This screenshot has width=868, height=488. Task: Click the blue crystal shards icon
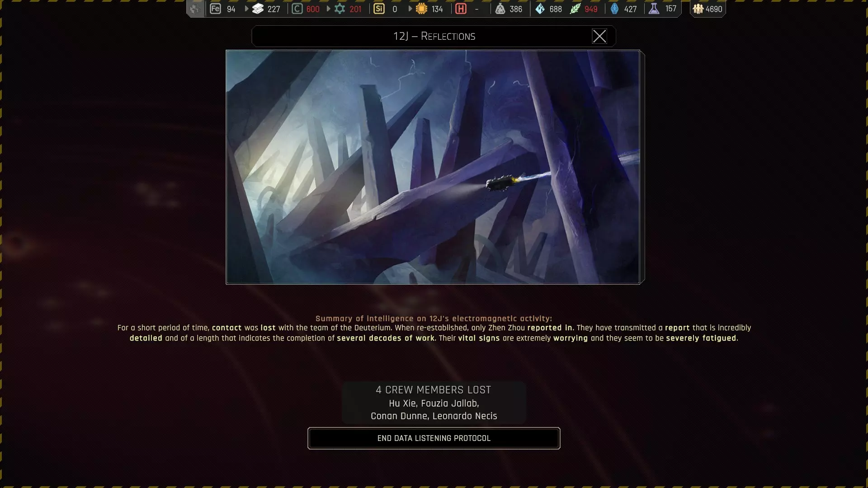pyautogui.click(x=540, y=9)
